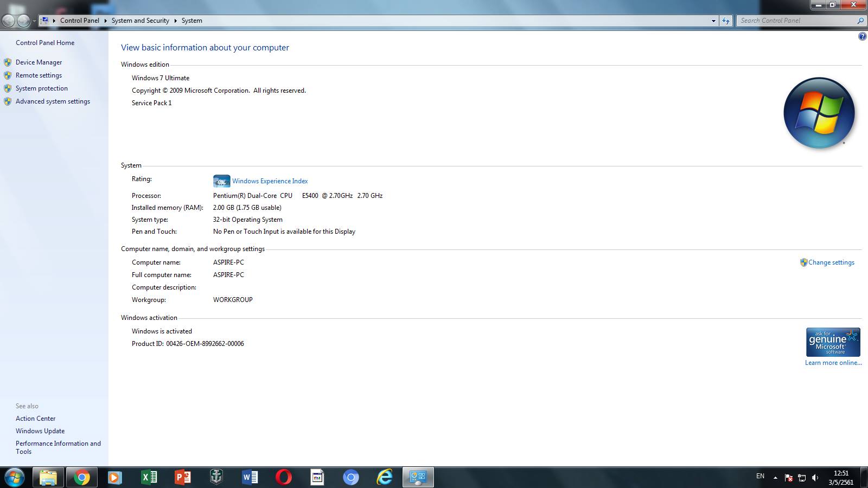Screen dimensions: 868x488
Task: Click Show desktop button at taskbar end
Action: click(863, 478)
